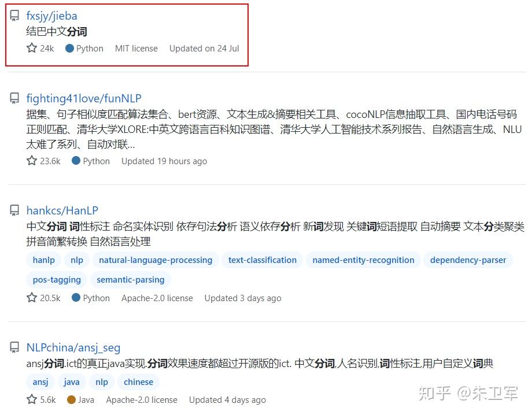The image size is (532, 415).
Task: Select the chinese topic tag
Action: click(x=138, y=382)
